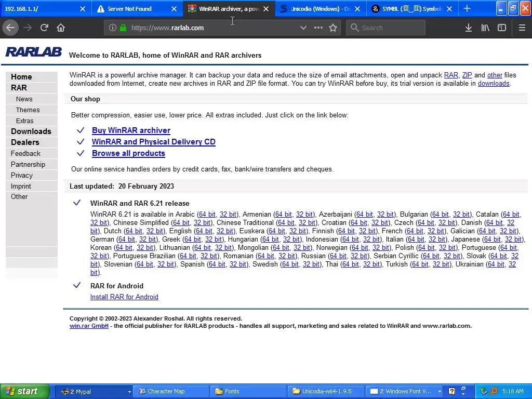The width and height of the screenshot is (532, 399).
Task: Toggle the sidebar view icon
Action: coord(502,28)
